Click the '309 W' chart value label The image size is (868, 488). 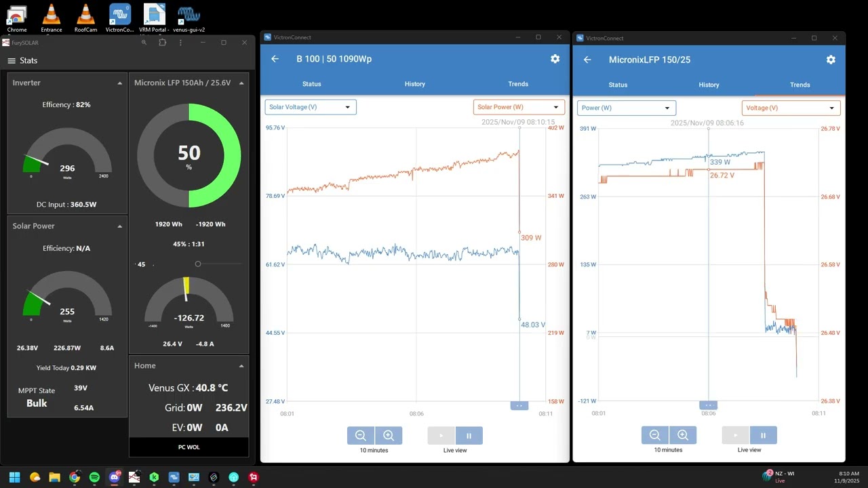click(531, 238)
